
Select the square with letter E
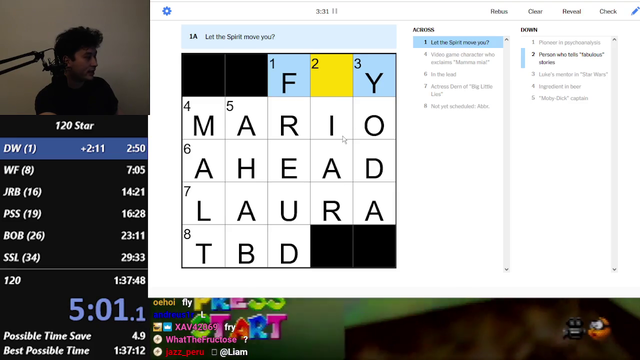click(289, 161)
